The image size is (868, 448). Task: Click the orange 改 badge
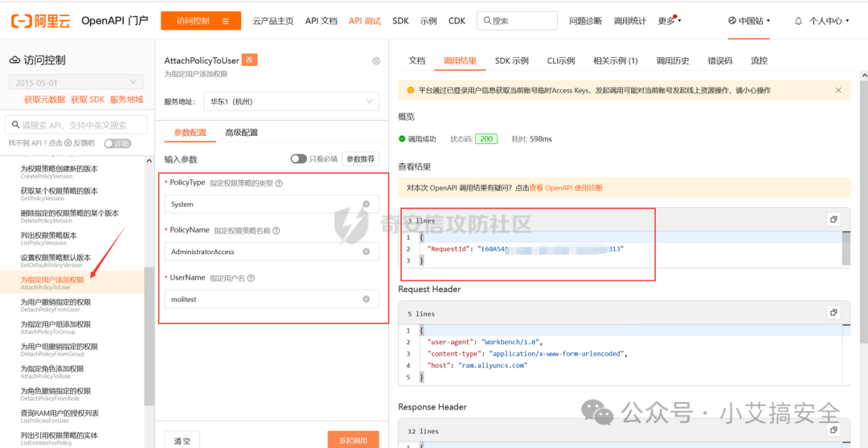click(250, 60)
